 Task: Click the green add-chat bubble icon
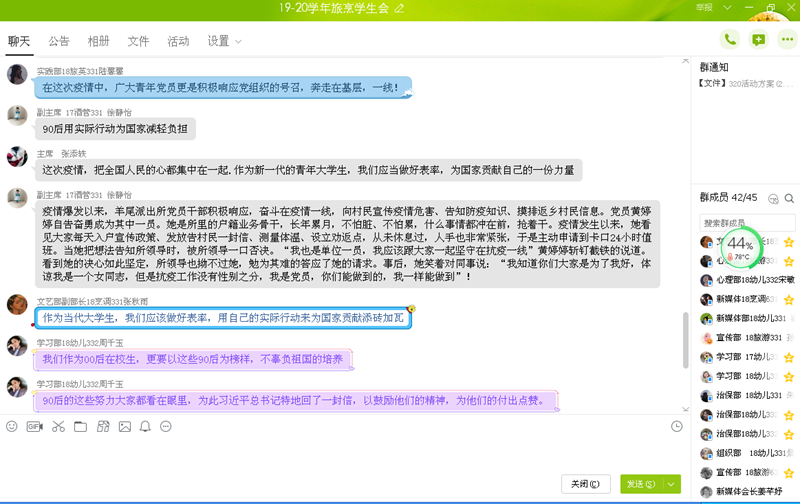click(x=758, y=40)
